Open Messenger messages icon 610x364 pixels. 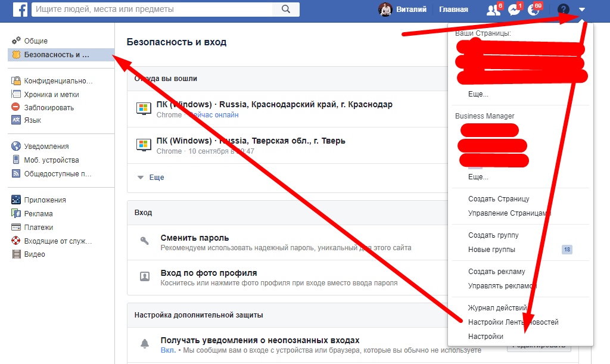[514, 10]
